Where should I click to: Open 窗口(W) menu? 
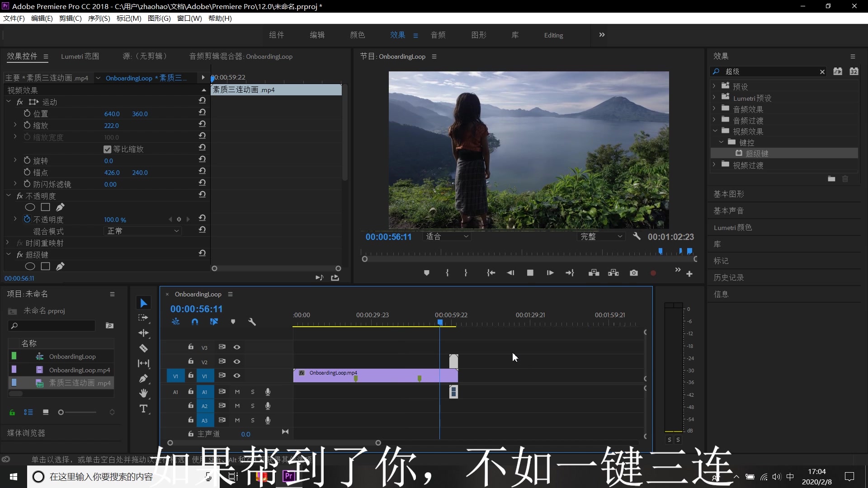click(189, 18)
